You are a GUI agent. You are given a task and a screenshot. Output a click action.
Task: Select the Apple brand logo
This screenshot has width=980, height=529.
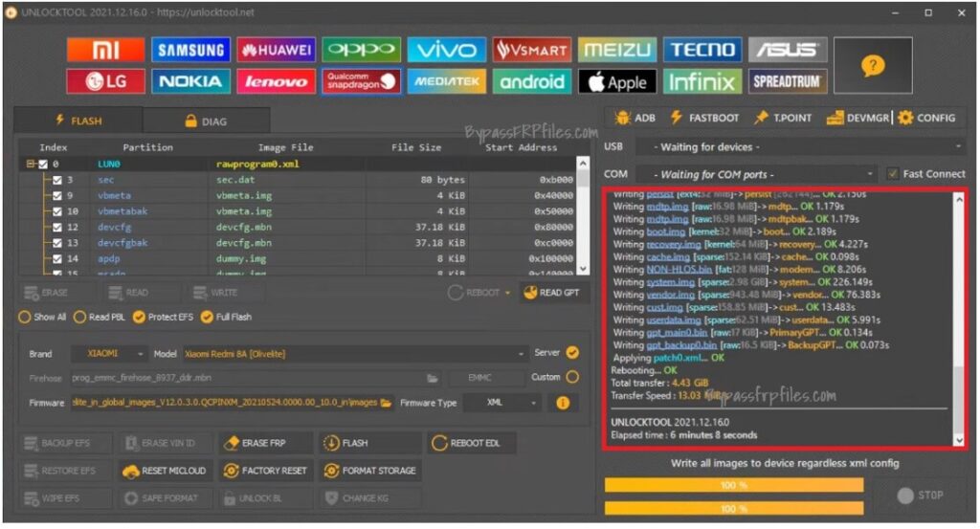point(617,81)
